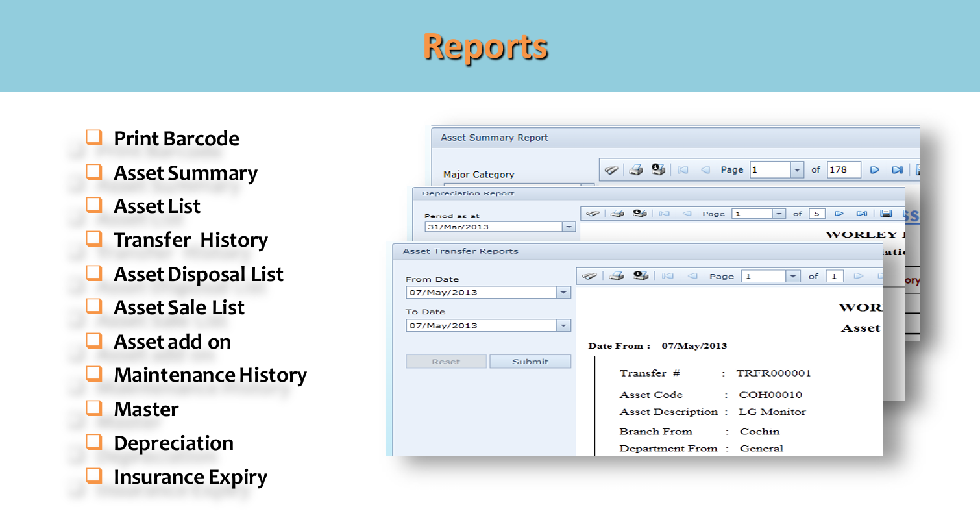Click the Insurance Expiry list item
980x520 pixels.
point(191,477)
